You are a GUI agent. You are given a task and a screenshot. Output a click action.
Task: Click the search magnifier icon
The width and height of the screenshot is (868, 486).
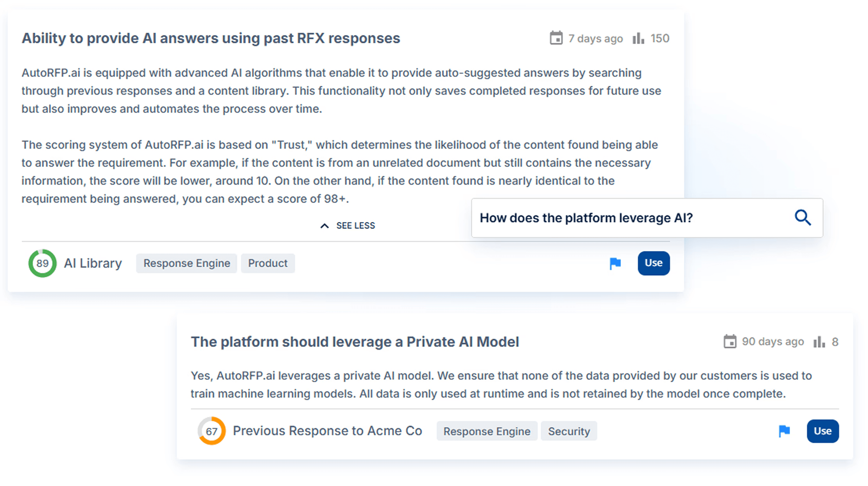(x=803, y=218)
